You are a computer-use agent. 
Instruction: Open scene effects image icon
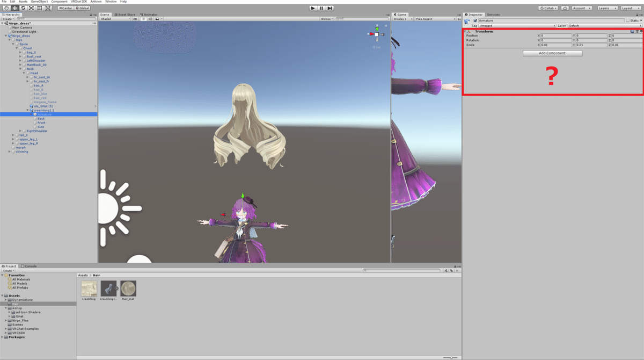tap(156, 19)
